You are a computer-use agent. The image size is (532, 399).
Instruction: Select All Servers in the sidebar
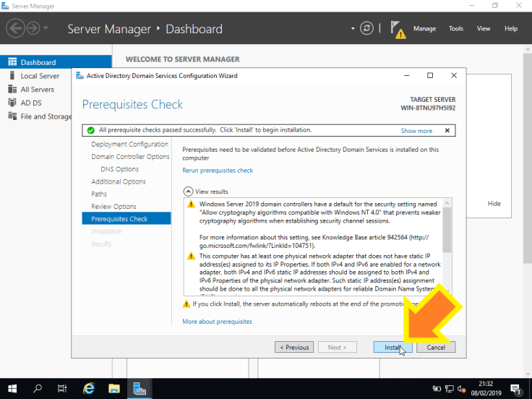(37, 90)
